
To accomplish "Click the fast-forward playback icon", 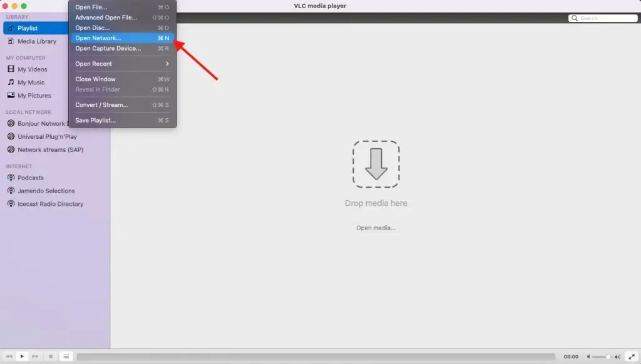I will coord(35,356).
